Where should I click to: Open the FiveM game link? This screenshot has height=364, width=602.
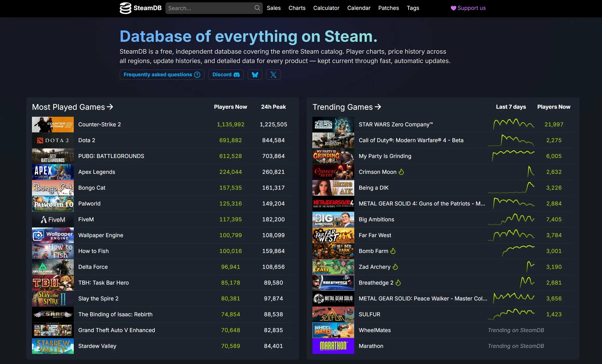[86, 219]
